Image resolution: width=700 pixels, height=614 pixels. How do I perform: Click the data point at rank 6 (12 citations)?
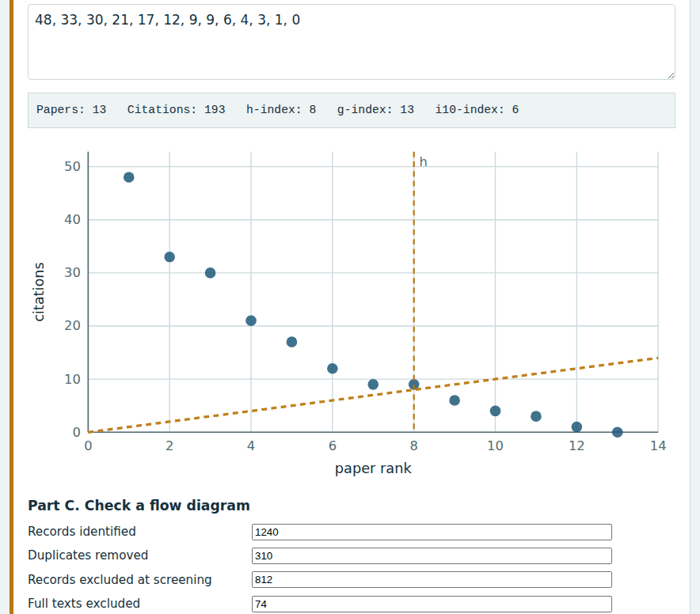tap(332, 369)
